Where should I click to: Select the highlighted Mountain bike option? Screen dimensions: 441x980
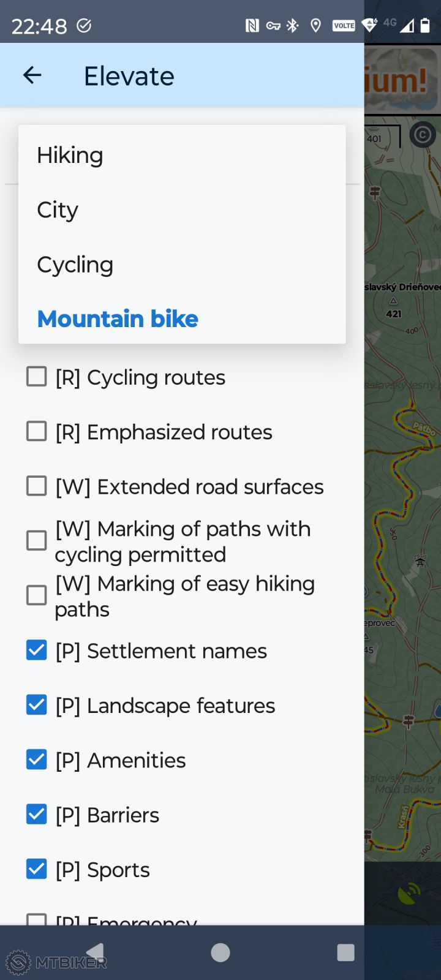pos(118,318)
